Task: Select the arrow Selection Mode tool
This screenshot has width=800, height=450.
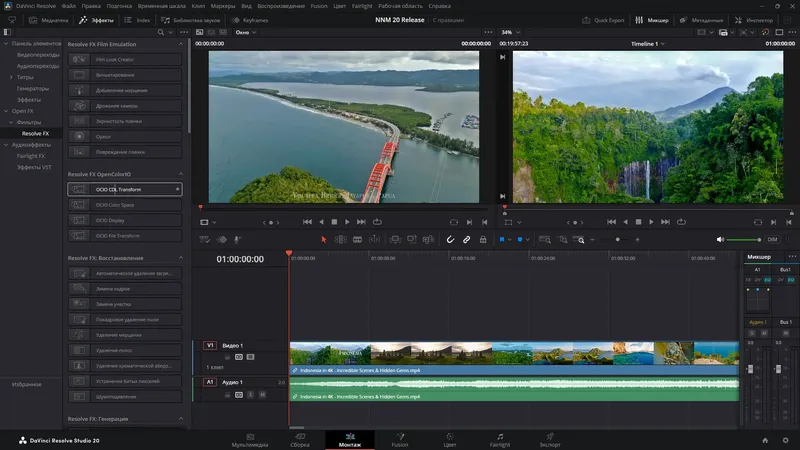Action: 323,239
